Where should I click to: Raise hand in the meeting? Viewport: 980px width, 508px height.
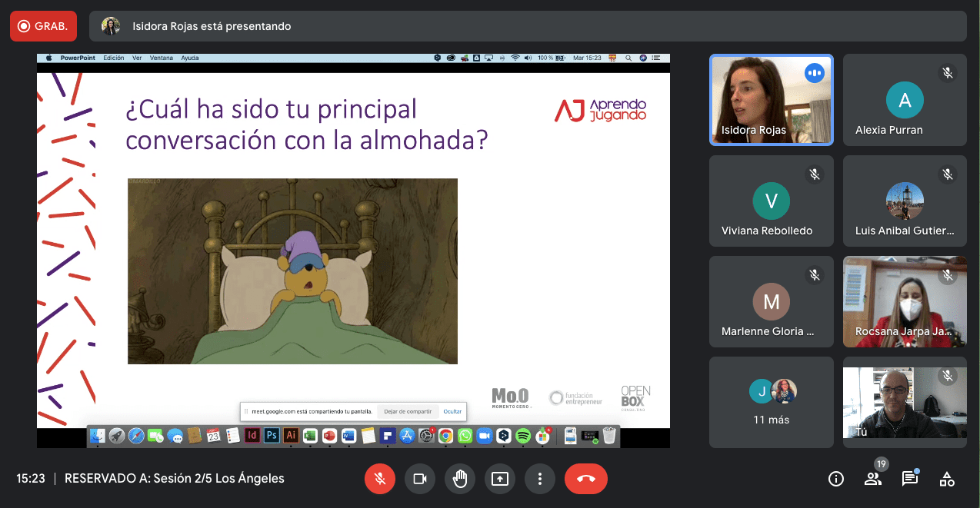(x=460, y=479)
